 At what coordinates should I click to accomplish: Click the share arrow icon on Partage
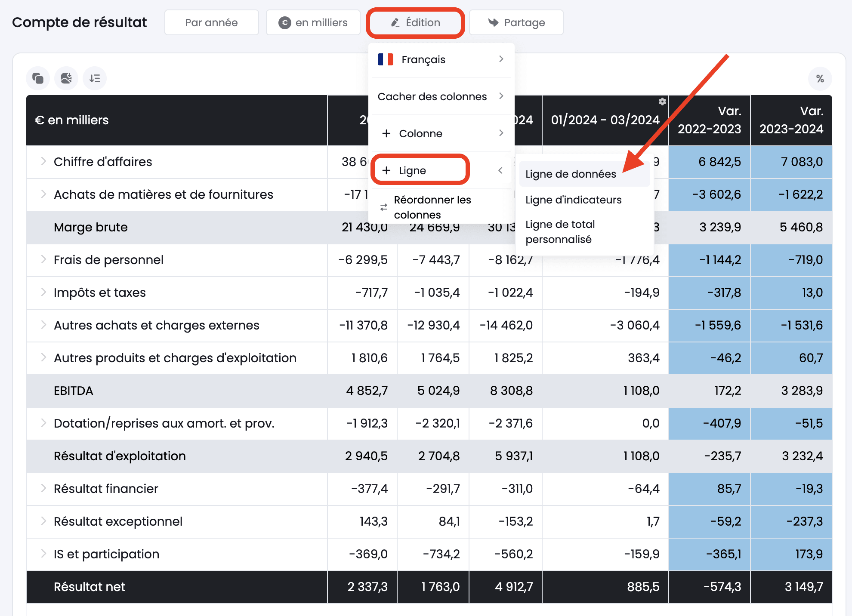coord(493,22)
